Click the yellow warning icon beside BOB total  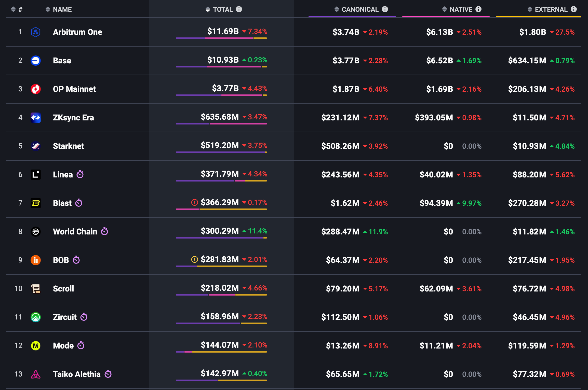point(194,259)
